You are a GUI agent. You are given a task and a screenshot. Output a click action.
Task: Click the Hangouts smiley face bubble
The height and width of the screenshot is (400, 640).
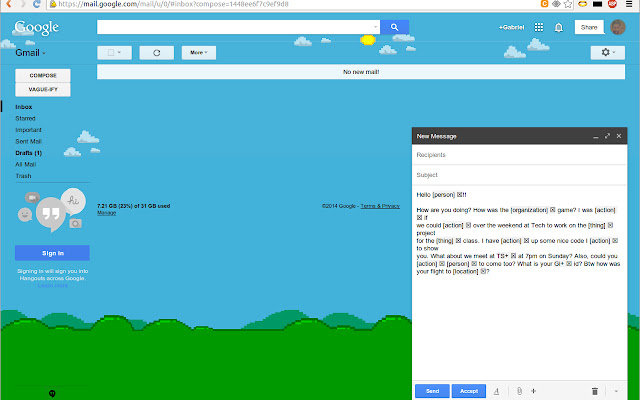click(25, 214)
